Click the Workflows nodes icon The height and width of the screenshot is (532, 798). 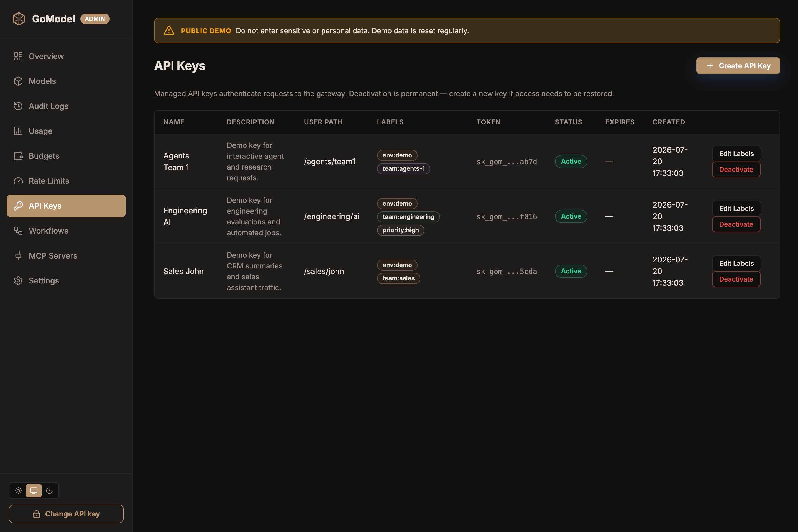pyautogui.click(x=18, y=231)
